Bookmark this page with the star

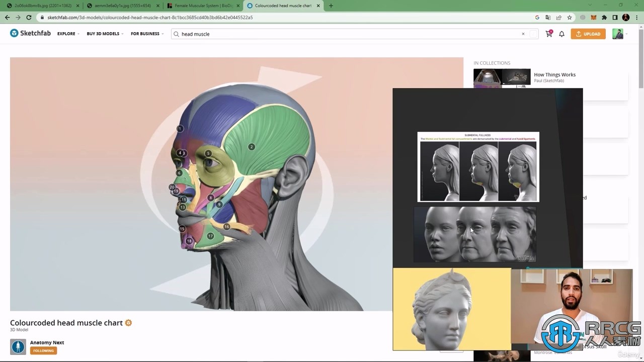click(x=570, y=17)
